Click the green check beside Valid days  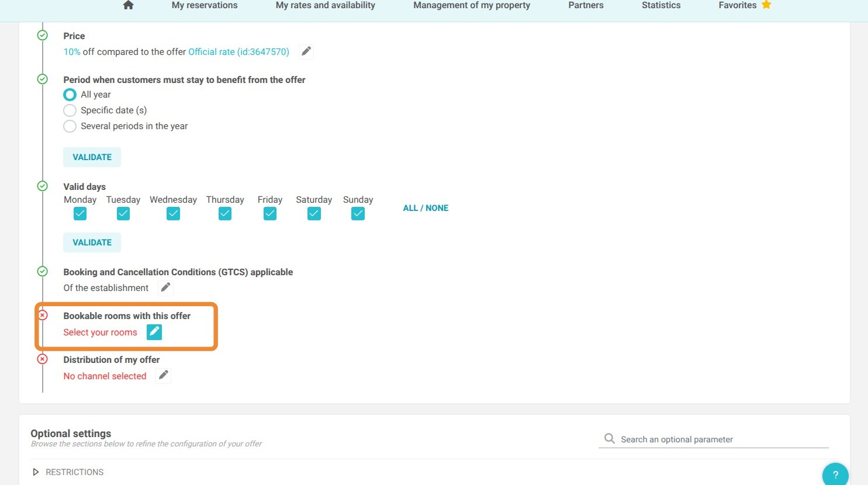(x=43, y=186)
